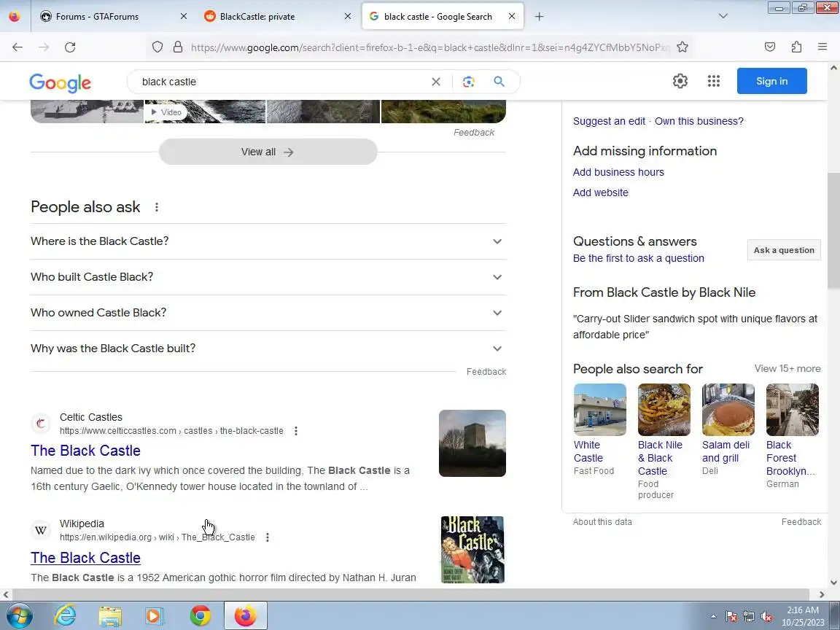Viewport: 840px width, 630px height.
Task: Open the Celtic Castles 'The Black Castle' link
Action: [x=86, y=451]
